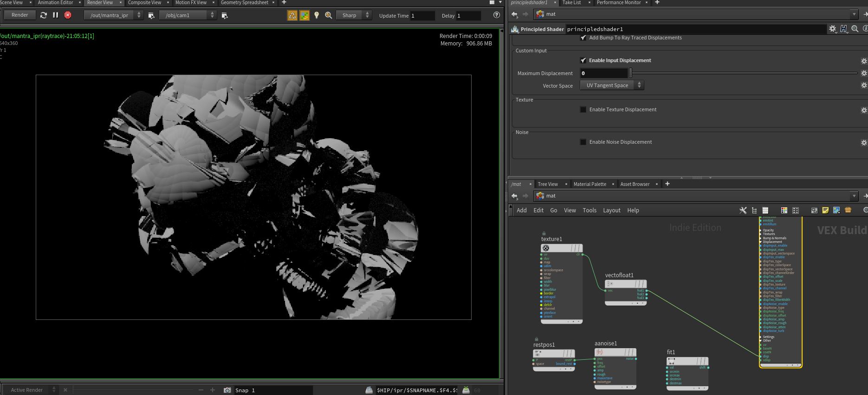Viewport: 868px width, 395px height.
Task: Open gear menu for Enable Texture Displacement
Action: 864,110
